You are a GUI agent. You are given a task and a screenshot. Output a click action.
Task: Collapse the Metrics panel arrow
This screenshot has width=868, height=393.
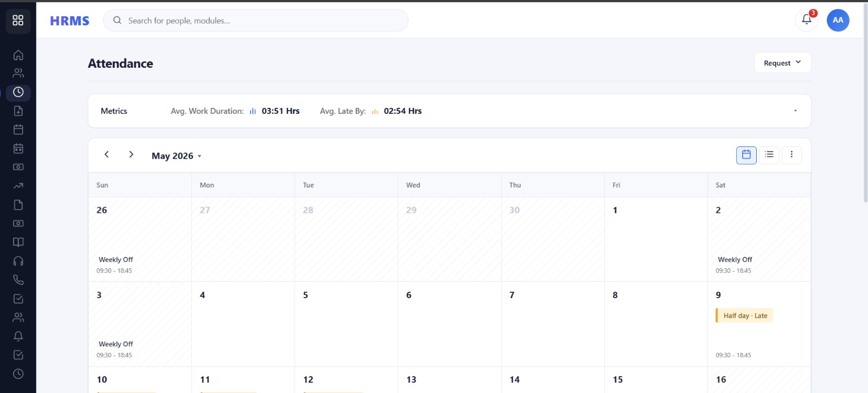[795, 111]
